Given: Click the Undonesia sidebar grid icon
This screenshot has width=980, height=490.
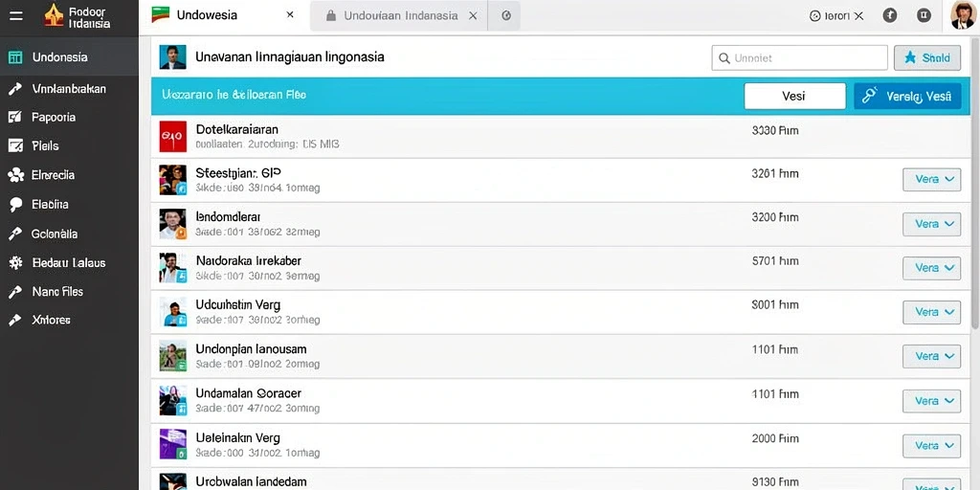Looking at the screenshot, I should [15, 57].
